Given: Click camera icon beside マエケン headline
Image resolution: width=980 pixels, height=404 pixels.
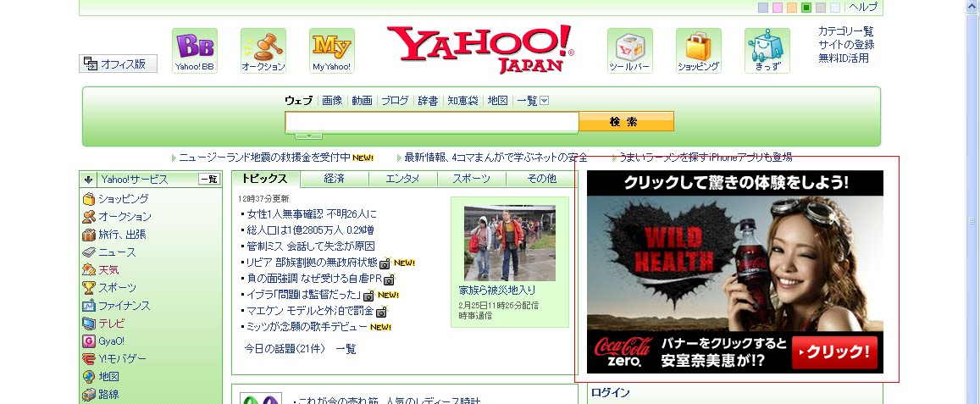Looking at the screenshot, I should (380, 312).
